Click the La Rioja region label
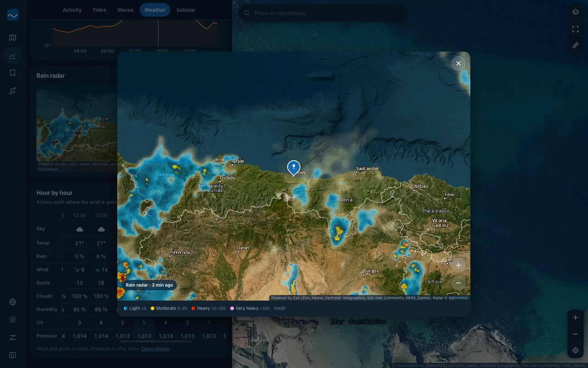Screen dimensions: 588x368 coord(434,282)
